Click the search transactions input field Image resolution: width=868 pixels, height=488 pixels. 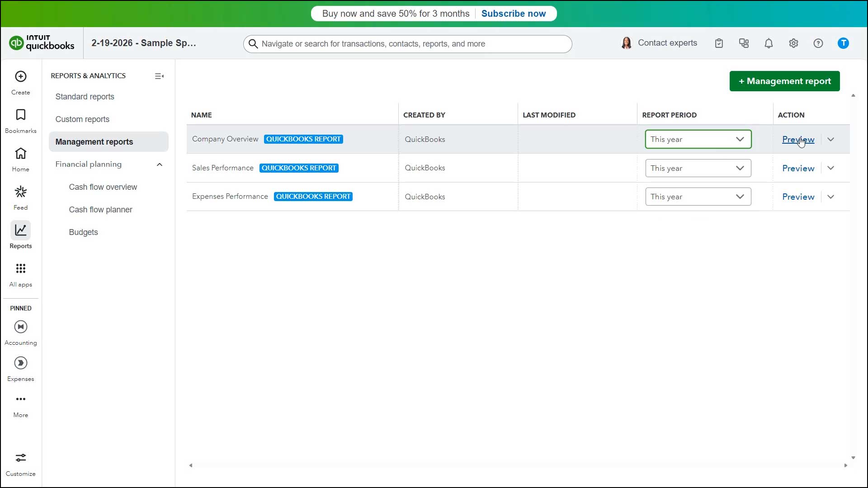[x=407, y=44]
